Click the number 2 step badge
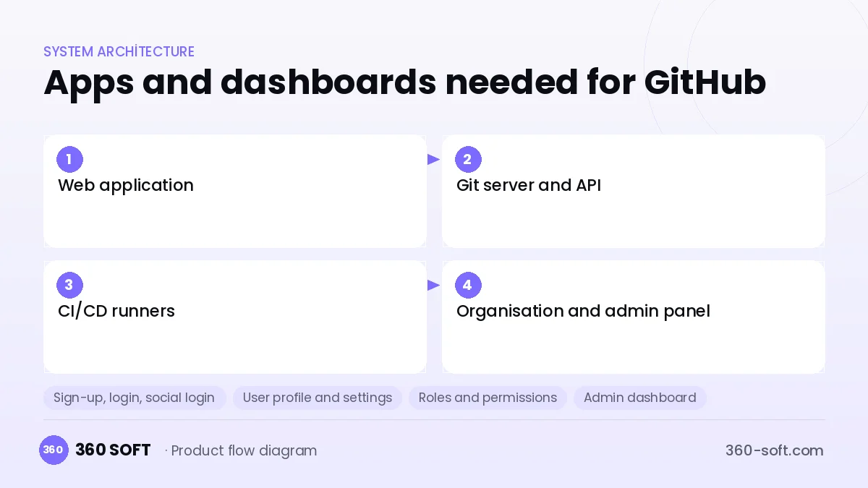 468,159
